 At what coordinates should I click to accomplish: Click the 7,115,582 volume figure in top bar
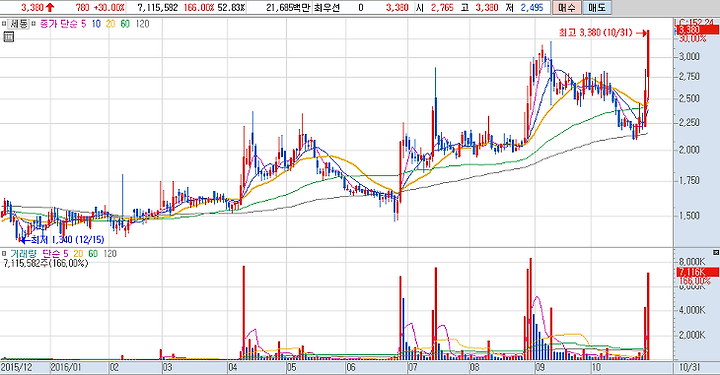click(157, 7)
